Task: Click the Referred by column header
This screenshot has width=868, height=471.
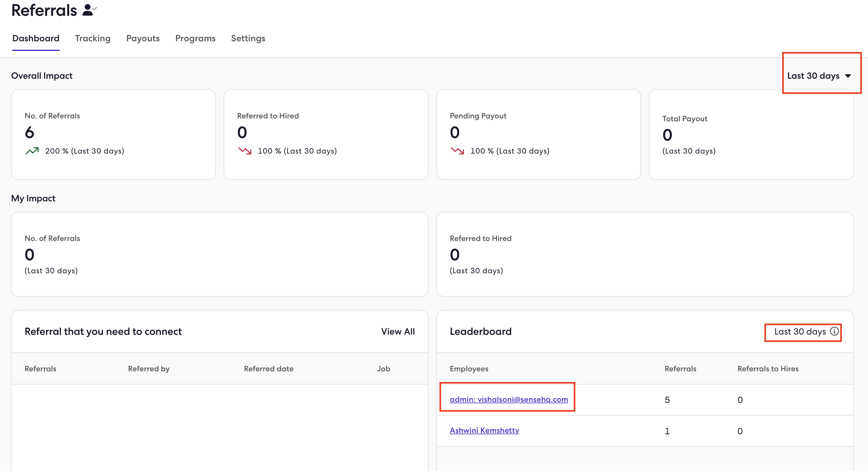Action: (x=149, y=369)
